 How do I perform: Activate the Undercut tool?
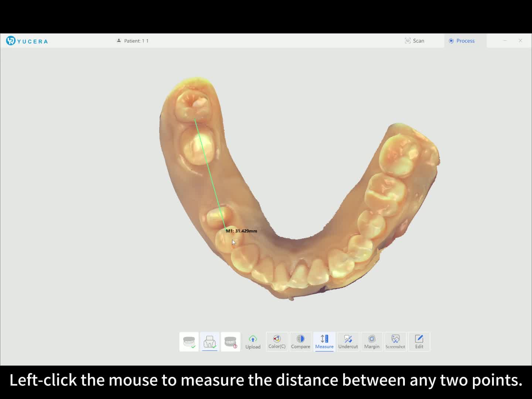point(348,342)
